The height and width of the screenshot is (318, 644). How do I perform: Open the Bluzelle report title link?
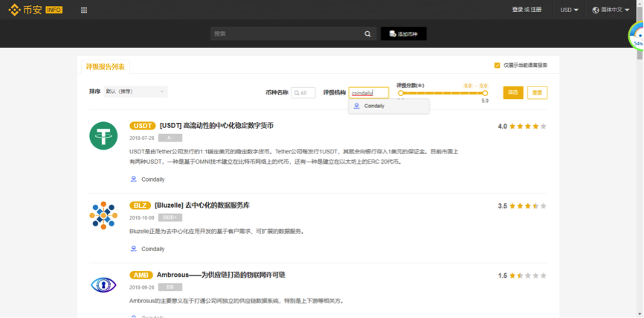(x=202, y=206)
